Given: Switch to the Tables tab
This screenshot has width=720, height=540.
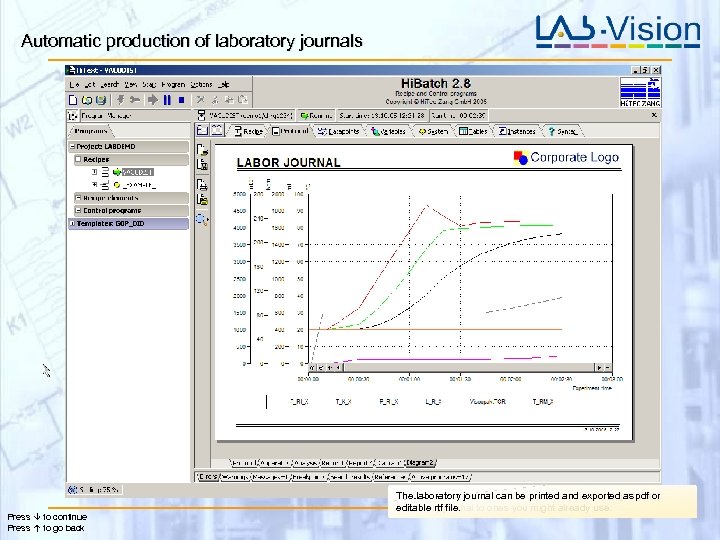Looking at the screenshot, I should 473,131.
